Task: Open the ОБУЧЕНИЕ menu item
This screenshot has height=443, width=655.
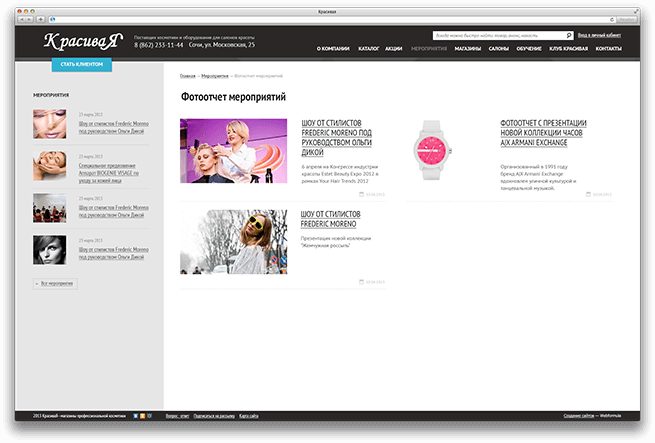Action: tap(529, 49)
